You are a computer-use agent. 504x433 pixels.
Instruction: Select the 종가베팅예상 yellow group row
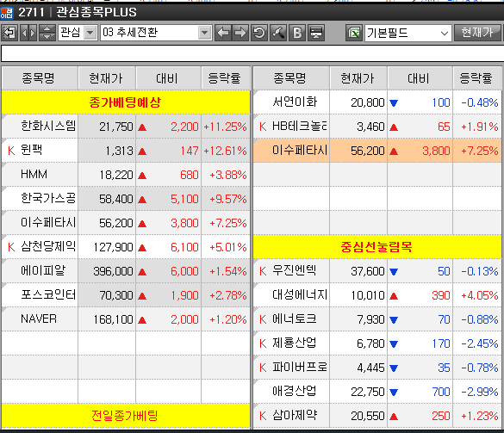(126, 102)
